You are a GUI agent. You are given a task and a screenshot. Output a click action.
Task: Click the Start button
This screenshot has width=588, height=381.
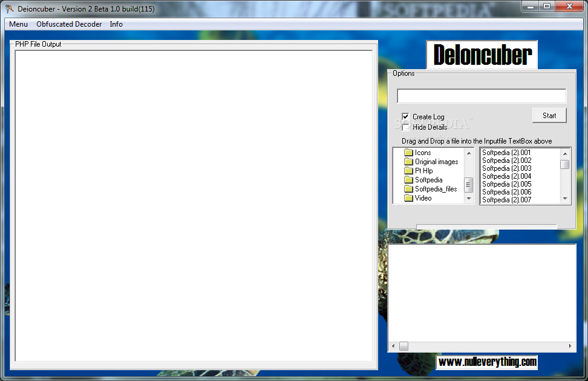pyautogui.click(x=549, y=116)
